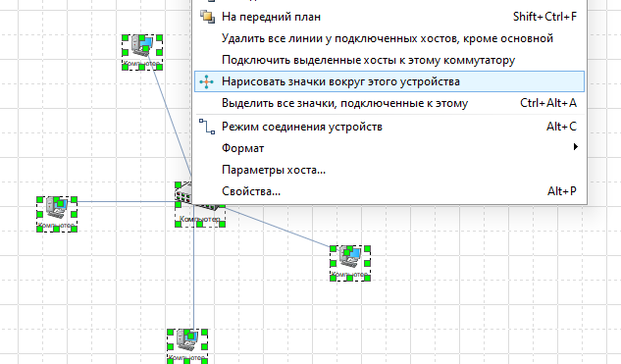Select "Нарисовать значки вокруг этого устройства"
The height and width of the screenshot is (364, 621).
tap(389, 81)
